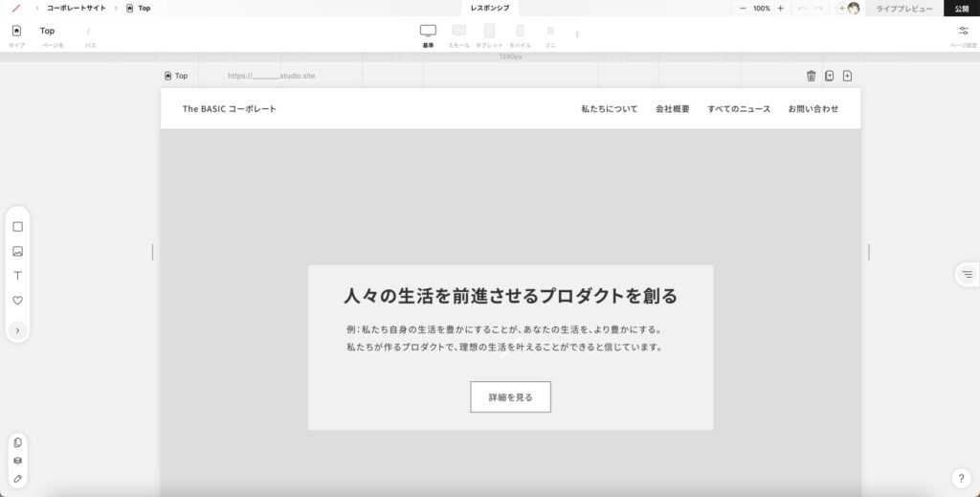
Task: Click the 100% zoom value
Action: [761, 8]
